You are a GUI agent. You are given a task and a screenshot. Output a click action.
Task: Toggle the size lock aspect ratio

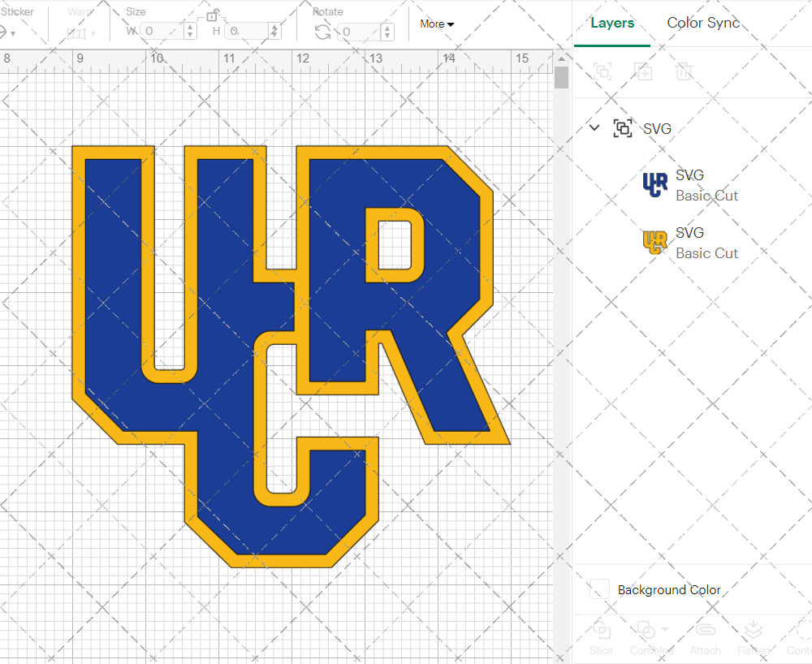(213, 18)
